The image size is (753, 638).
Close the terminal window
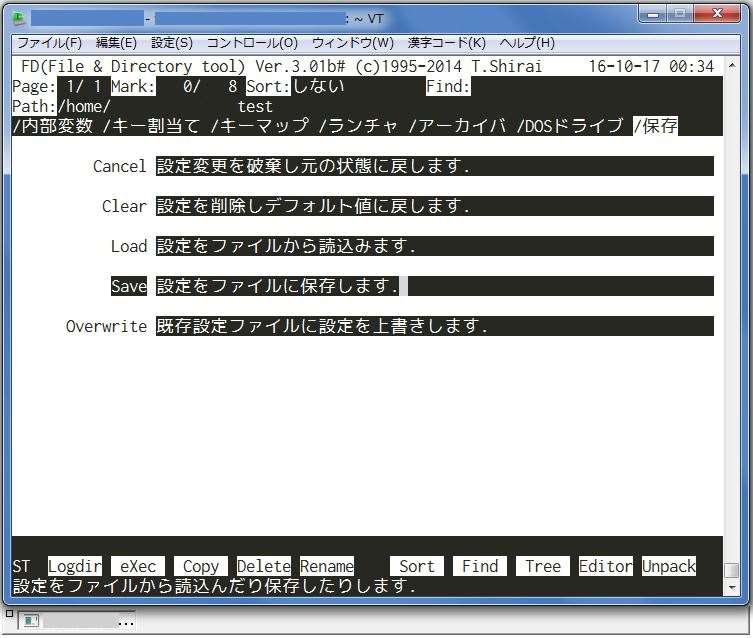coord(717,14)
